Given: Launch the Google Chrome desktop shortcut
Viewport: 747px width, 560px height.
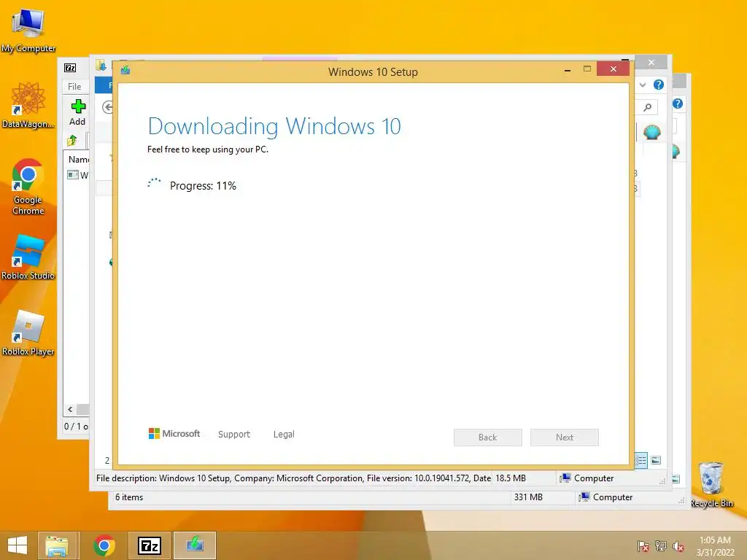Looking at the screenshot, I should tap(28, 186).
